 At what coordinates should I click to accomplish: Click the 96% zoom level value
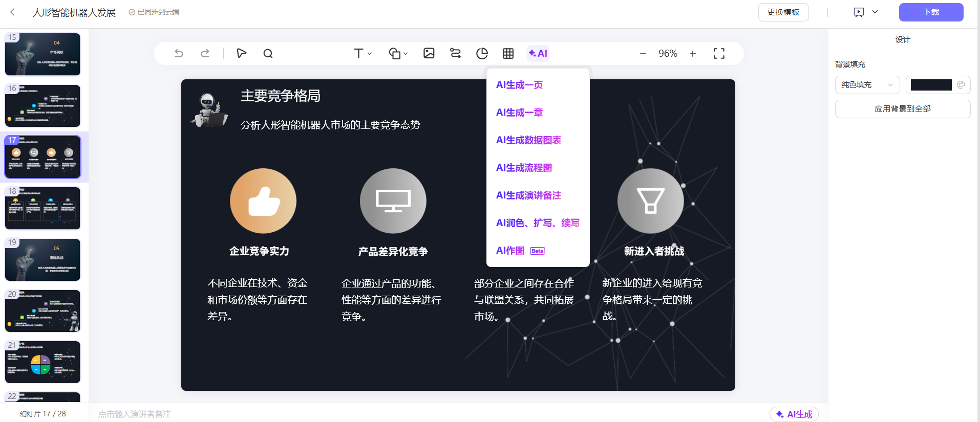point(668,53)
